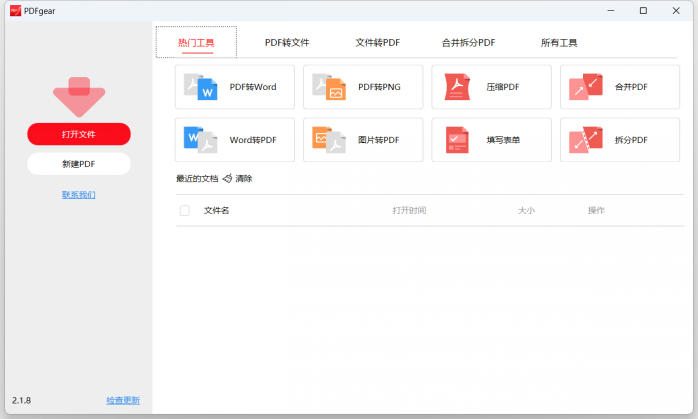Image resolution: width=698 pixels, height=419 pixels.
Task: Click the 填写表单 form icon
Action: pos(457,140)
